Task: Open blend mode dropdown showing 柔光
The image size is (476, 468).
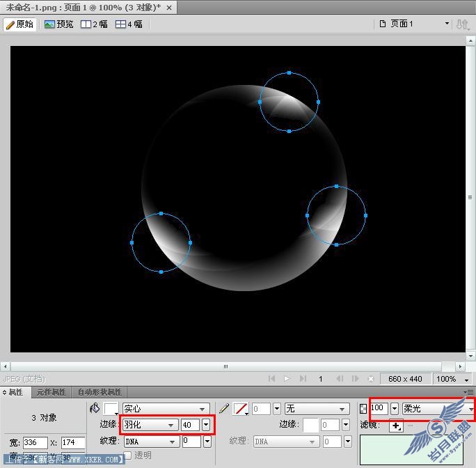Action: click(x=438, y=409)
